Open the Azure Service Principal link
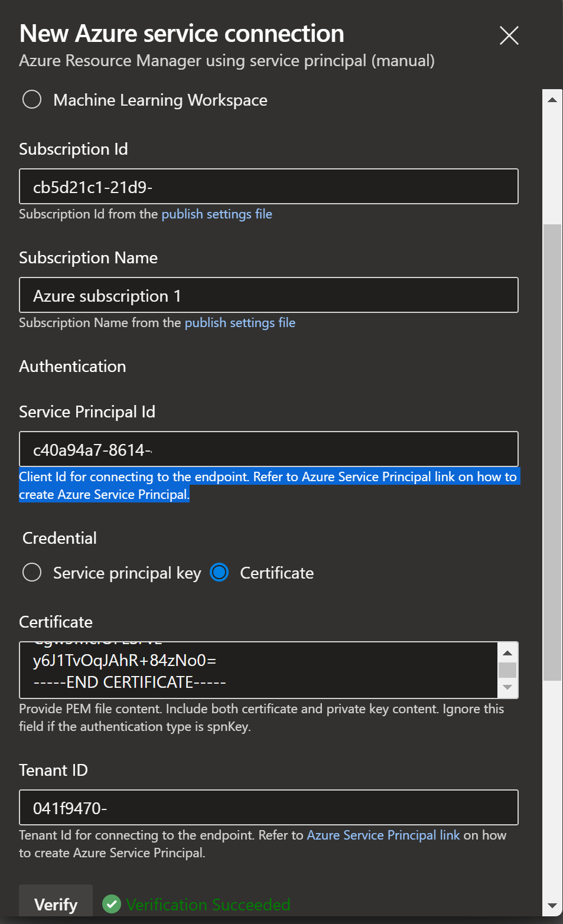563x924 pixels. pyautogui.click(x=383, y=835)
